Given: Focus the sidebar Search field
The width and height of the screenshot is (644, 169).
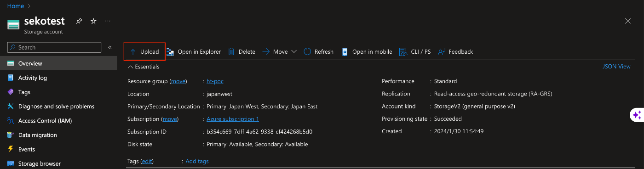Looking at the screenshot, I should point(54,47).
